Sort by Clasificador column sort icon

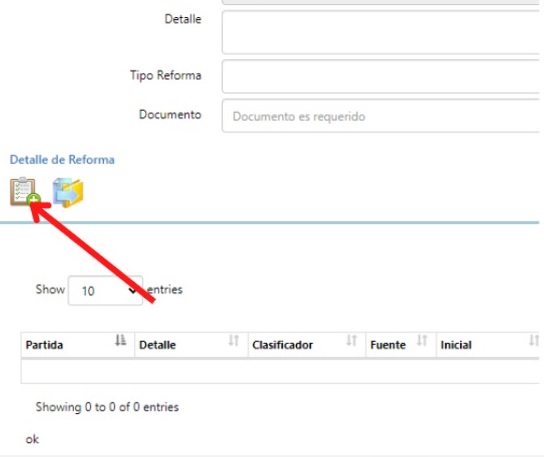(x=351, y=340)
